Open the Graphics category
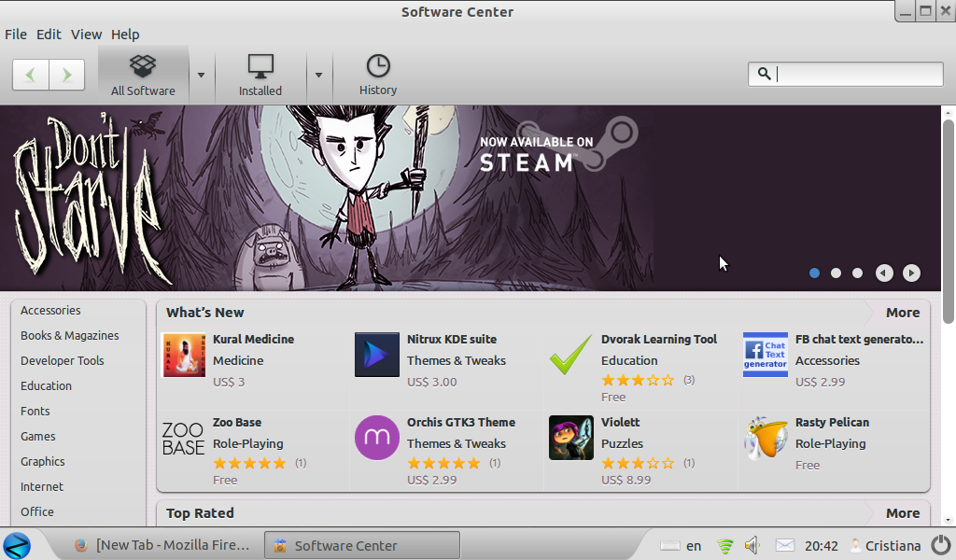 coord(43,461)
